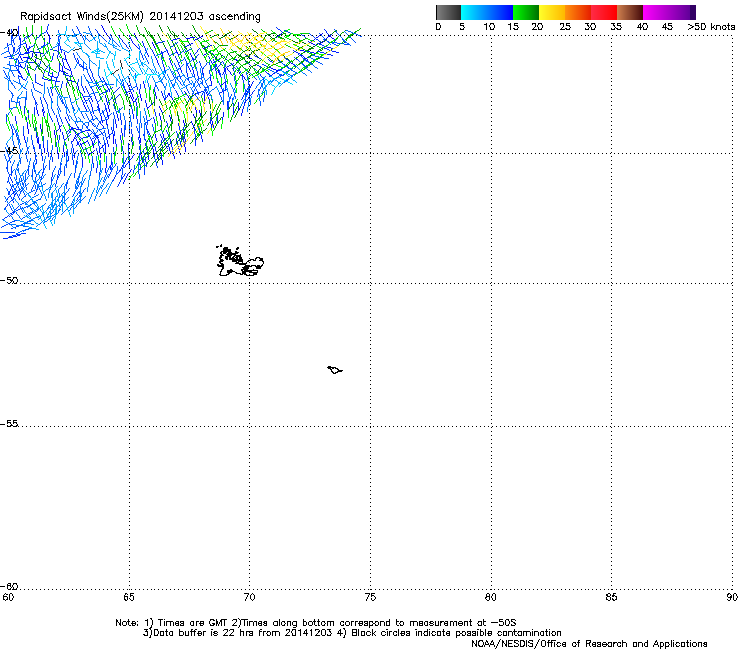Click the latitude axis label '-55'
The width and height of the screenshot is (740, 650).
[9, 423]
